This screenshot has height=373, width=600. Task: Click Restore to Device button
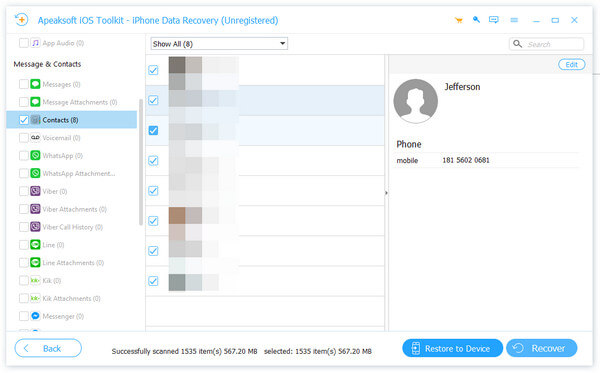click(452, 348)
